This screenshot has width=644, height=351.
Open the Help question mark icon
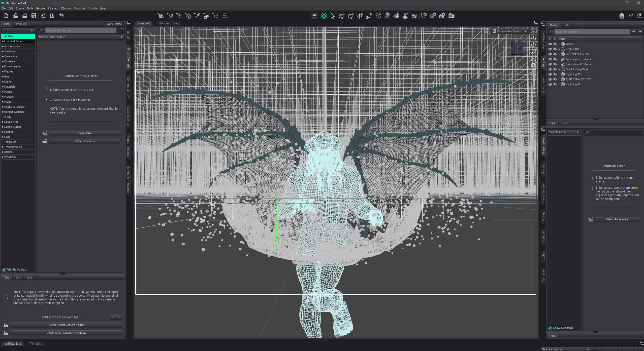[639, 16]
